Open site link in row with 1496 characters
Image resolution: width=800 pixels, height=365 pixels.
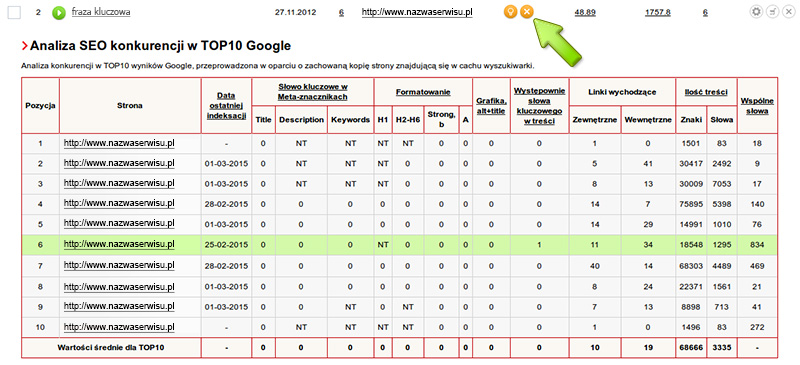[119, 327]
